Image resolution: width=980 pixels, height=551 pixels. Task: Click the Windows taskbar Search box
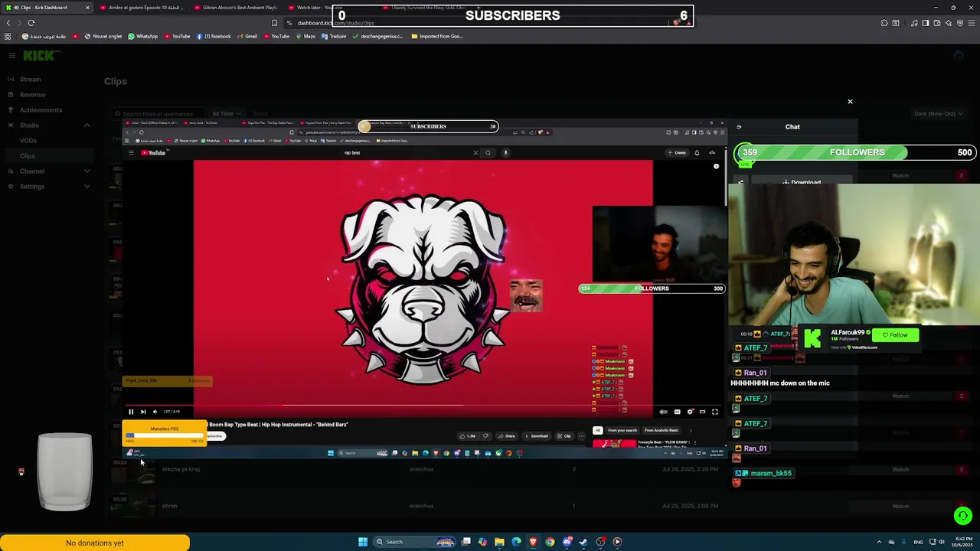pos(413,542)
